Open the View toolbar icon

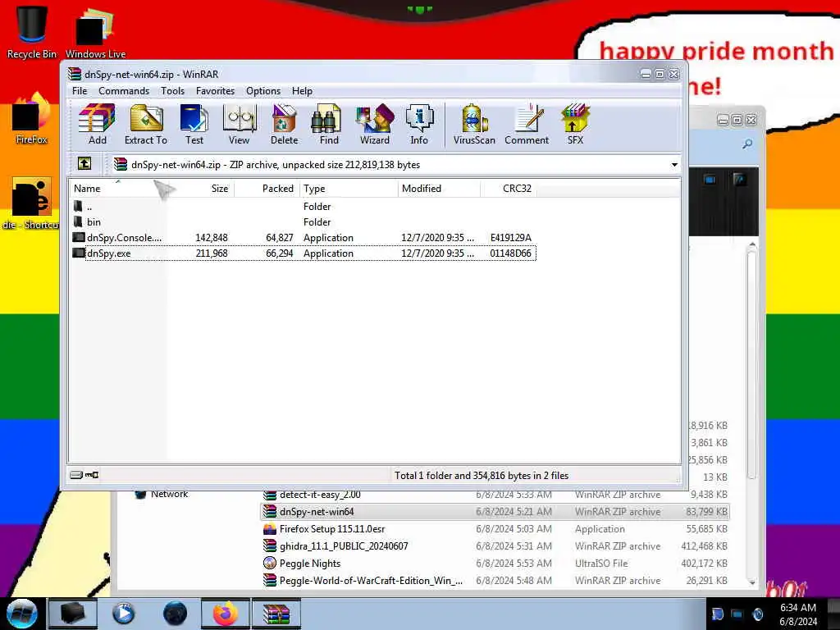point(239,125)
